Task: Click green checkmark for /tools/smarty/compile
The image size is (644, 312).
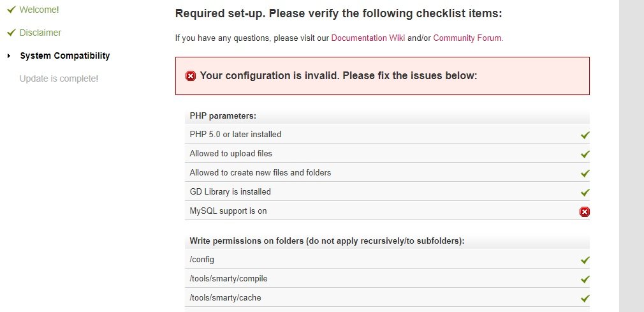Action: (585, 279)
